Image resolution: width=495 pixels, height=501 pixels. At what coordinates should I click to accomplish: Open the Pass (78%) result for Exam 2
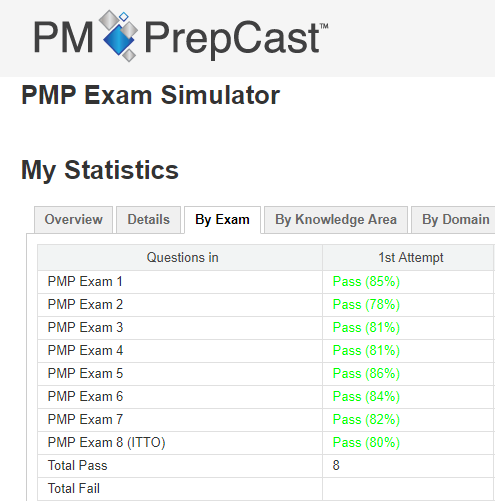366,305
